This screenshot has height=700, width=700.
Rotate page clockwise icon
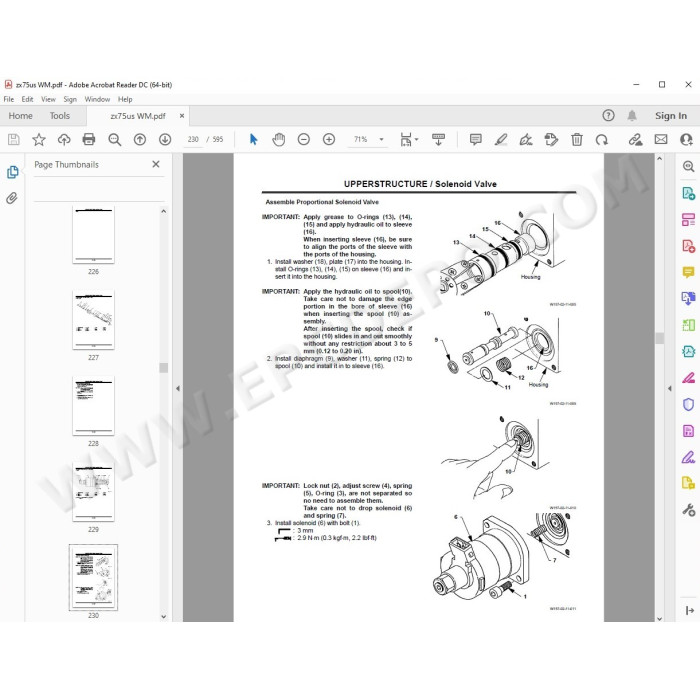(602, 140)
